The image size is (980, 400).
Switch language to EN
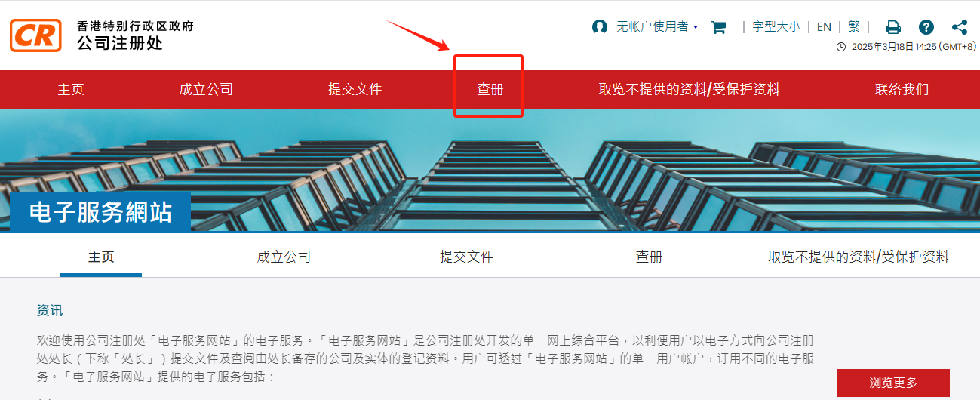(824, 27)
